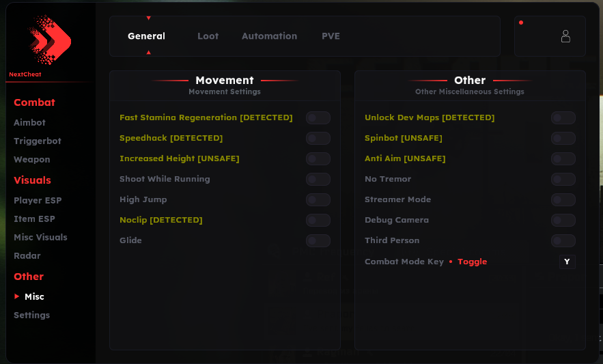Open the Automation tab
Screen dimensions: 603x364
tap(269, 36)
